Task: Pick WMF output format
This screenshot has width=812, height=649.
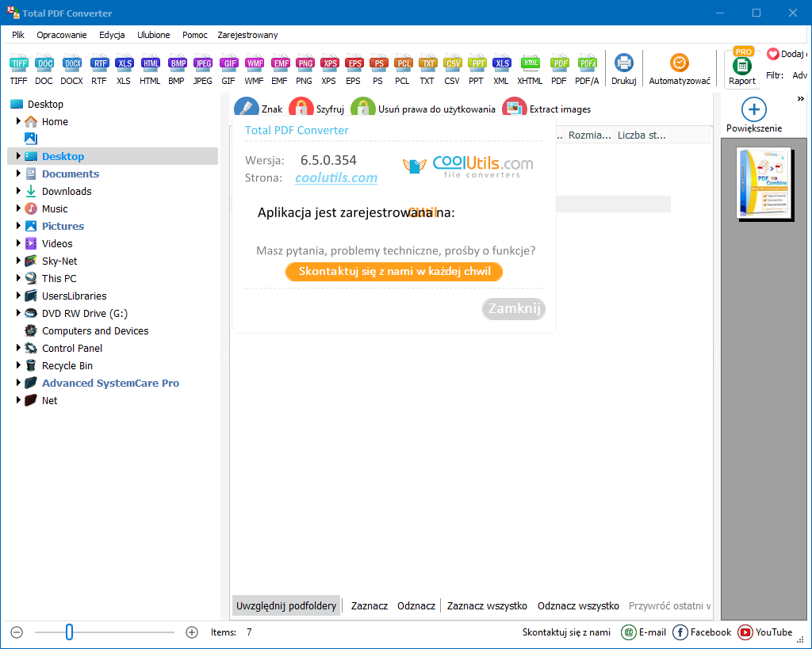Action: pyautogui.click(x=255, y=70)
